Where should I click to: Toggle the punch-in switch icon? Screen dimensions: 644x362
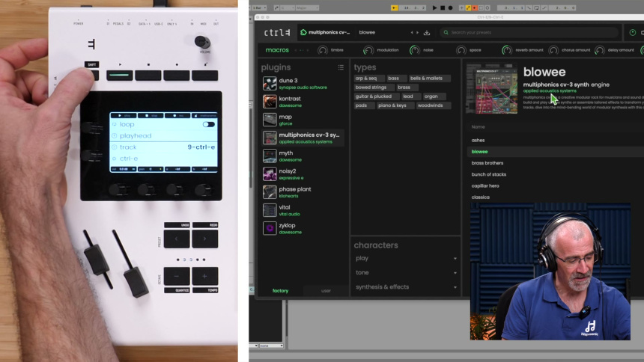click(x=529, y=7)
